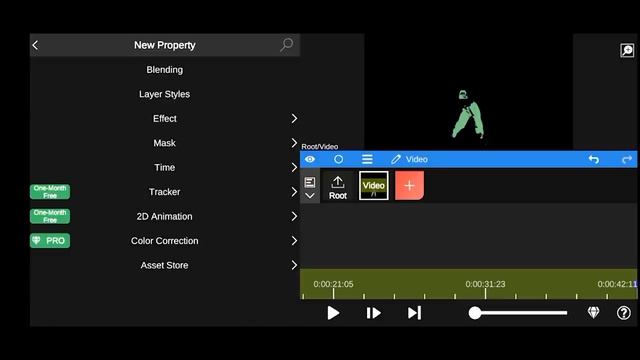Expand the 2D Animation chevron arrow
Image resolution: width=640 pixels, height=360 pixels.
click(x=294, y=216)
